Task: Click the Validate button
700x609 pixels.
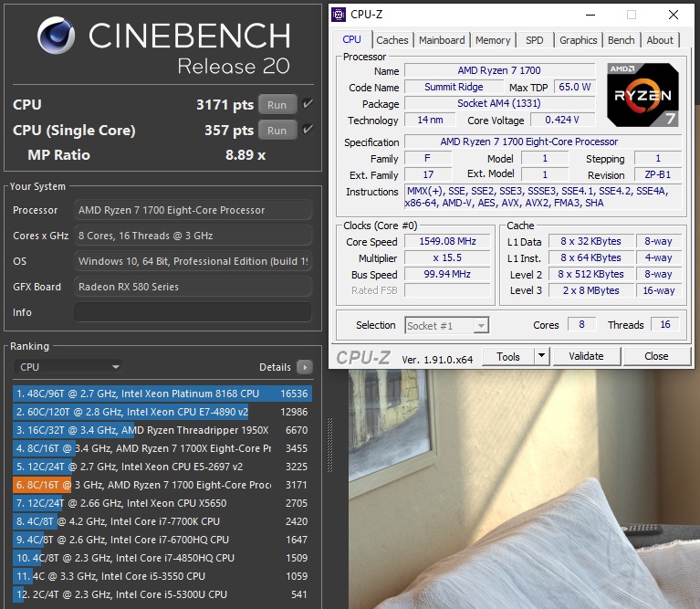Action: coord(586,356)
